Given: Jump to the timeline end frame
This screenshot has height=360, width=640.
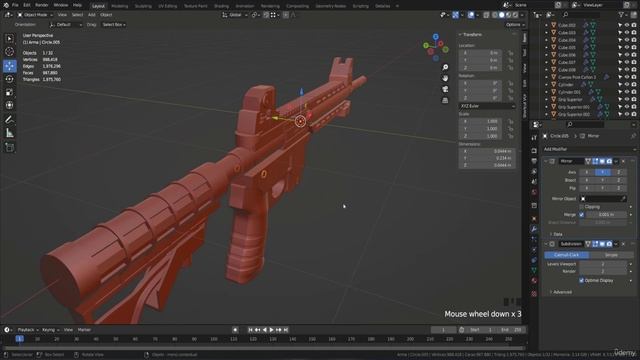Looking at the screenshot, I should tap(286, 330).
